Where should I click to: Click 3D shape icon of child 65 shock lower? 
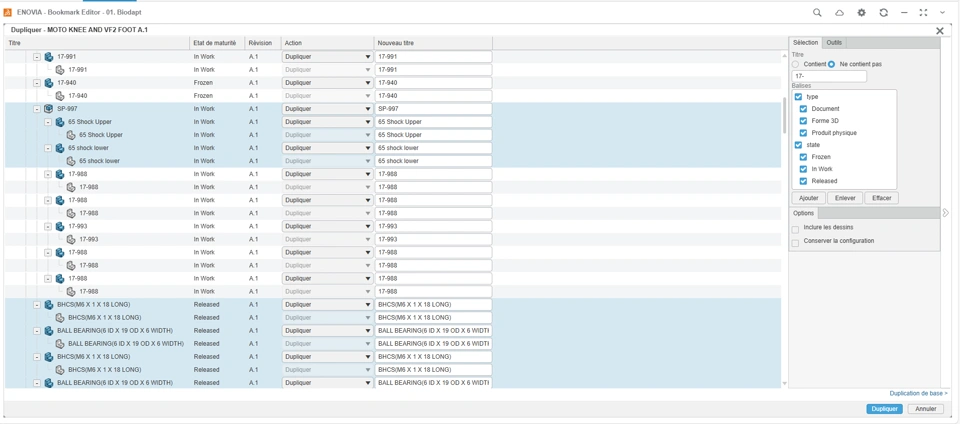[x=70, y=161]
